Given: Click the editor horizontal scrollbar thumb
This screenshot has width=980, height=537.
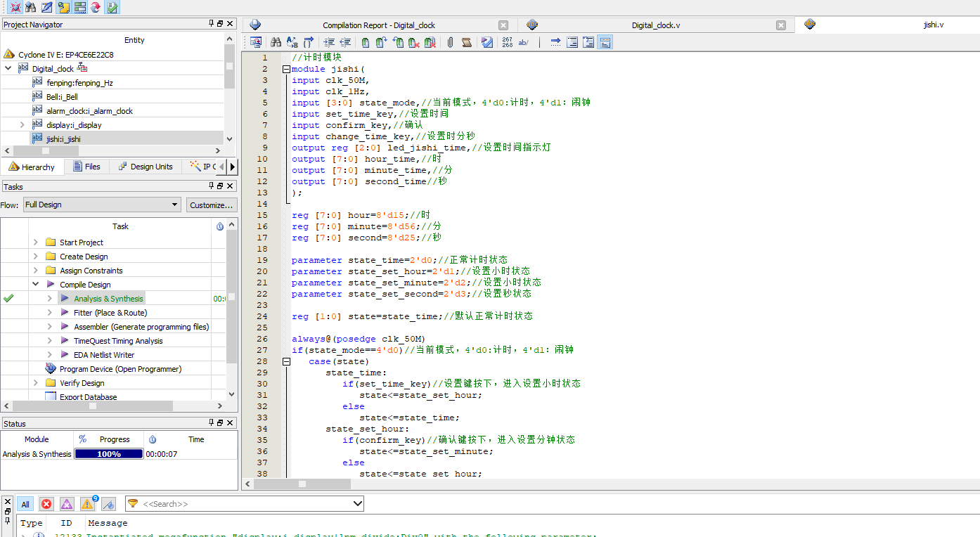Looking at the screenshot, I should point(302,484).
